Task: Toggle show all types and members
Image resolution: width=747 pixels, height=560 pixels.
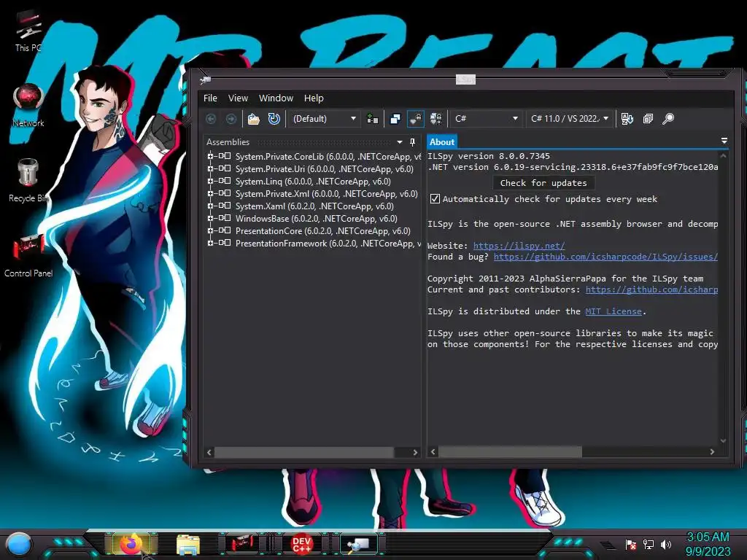Action: coord(436,119)
